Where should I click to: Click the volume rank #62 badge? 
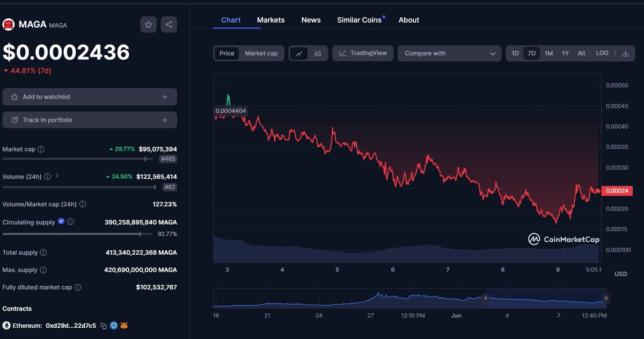tap(170, 187)
